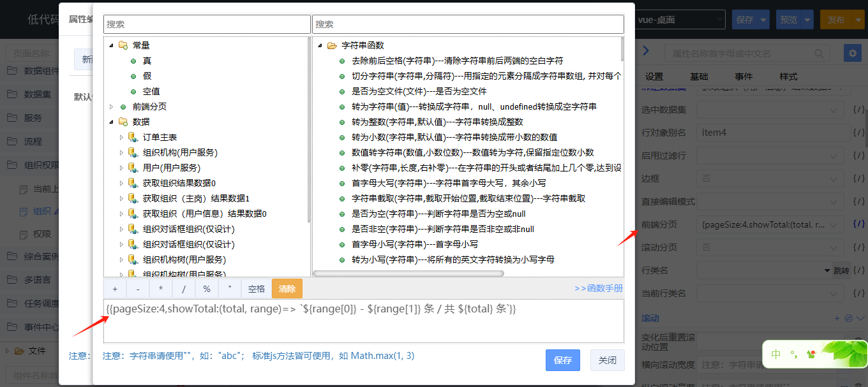The image size is (868, 387).
Task: Select the 转为整数(字符串,默认值) function
Action: pos(437,122)
